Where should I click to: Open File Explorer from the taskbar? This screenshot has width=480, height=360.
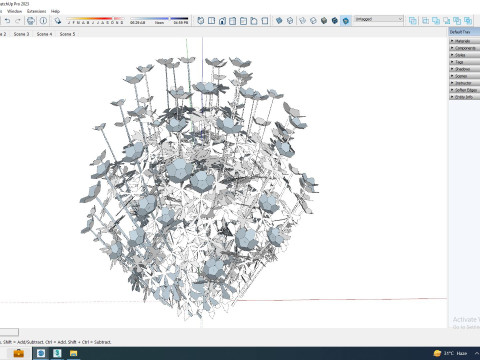[x=74, y=353]
